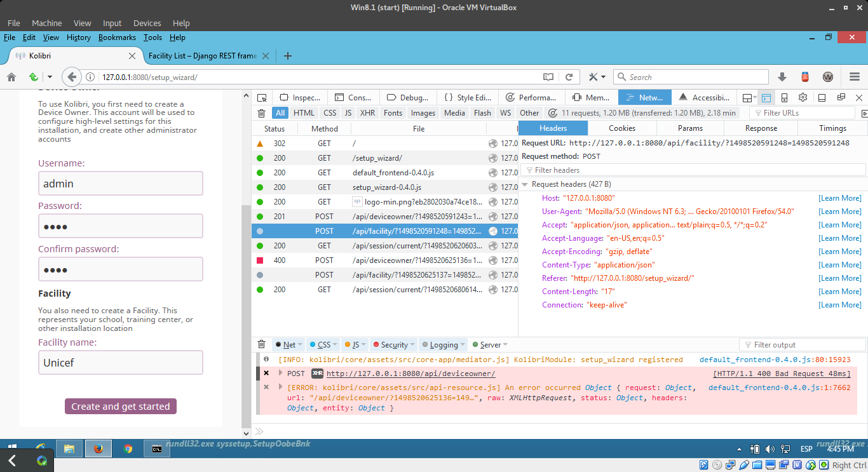Toggle the WS network filter
Image resolution: width=868 pixels, height=472 pixels.
pyautogui.click(x=505, y=113)
